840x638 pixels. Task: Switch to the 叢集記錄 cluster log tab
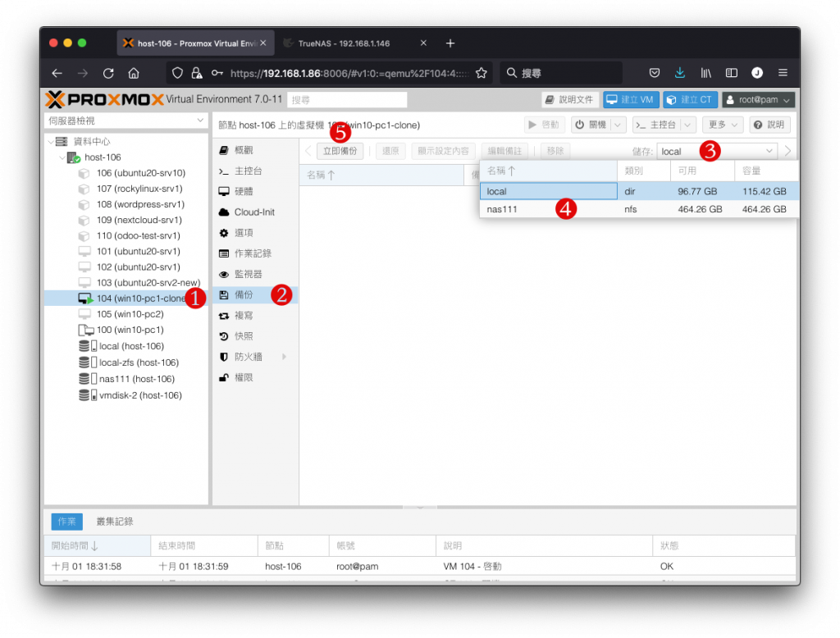[x=115, y=522]
